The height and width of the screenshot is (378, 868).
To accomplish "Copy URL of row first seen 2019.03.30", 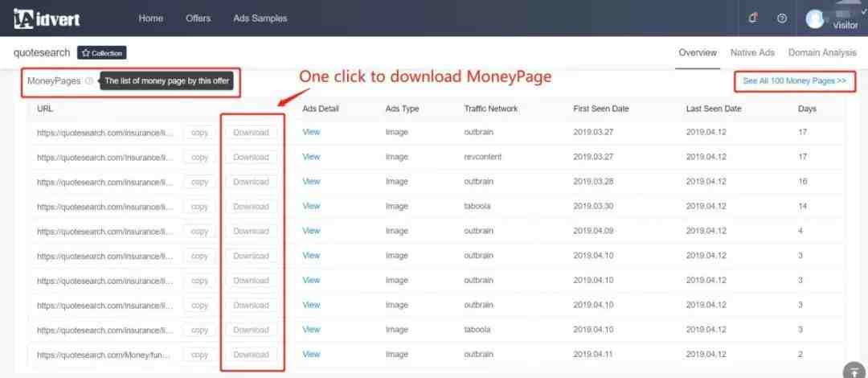I will [199, 207].
